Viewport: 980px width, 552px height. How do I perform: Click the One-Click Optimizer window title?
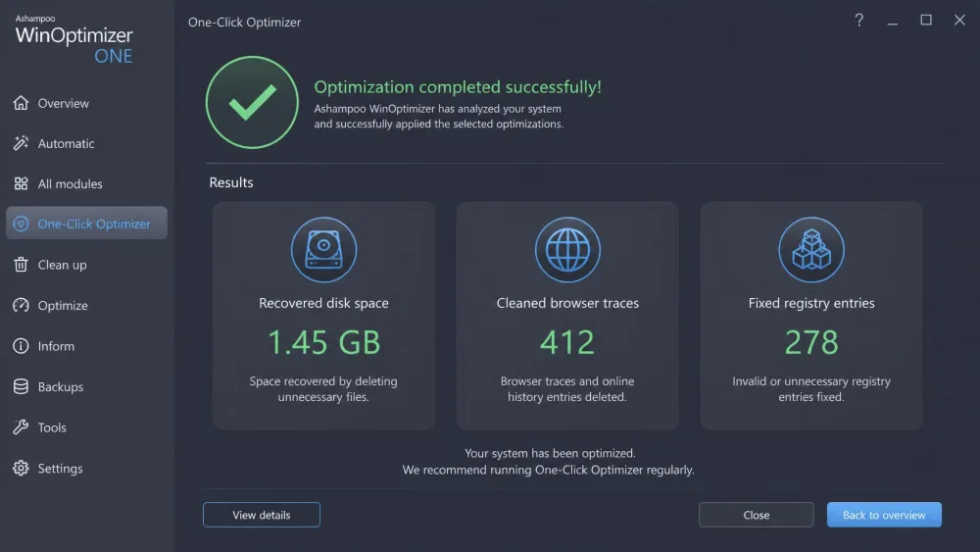tap(244, 22)
